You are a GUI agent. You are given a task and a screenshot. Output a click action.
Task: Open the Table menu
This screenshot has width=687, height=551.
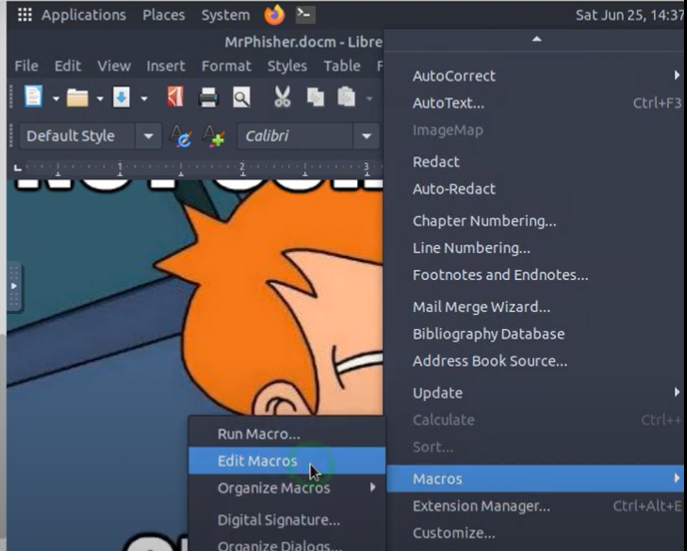(x=342, y=66)
